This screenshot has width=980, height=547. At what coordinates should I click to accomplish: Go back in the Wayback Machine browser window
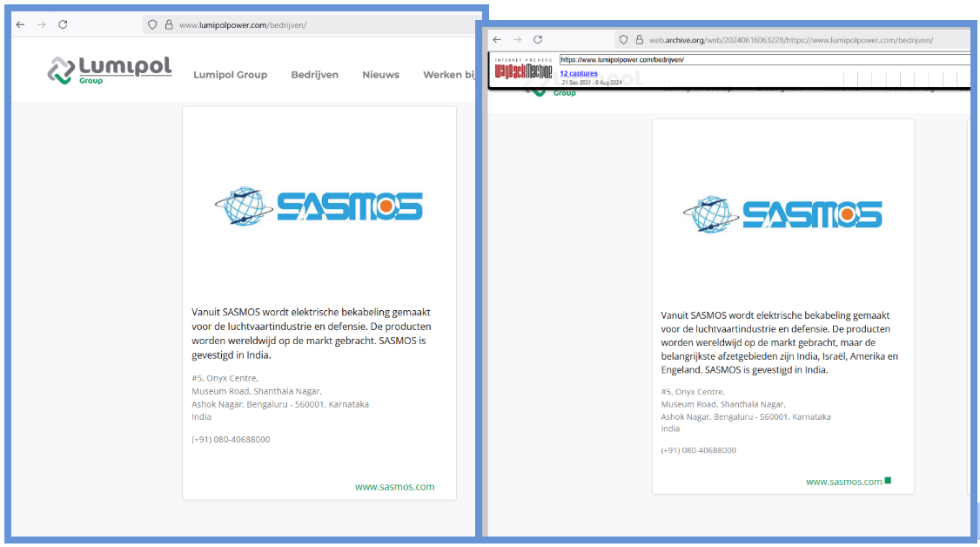498,39
